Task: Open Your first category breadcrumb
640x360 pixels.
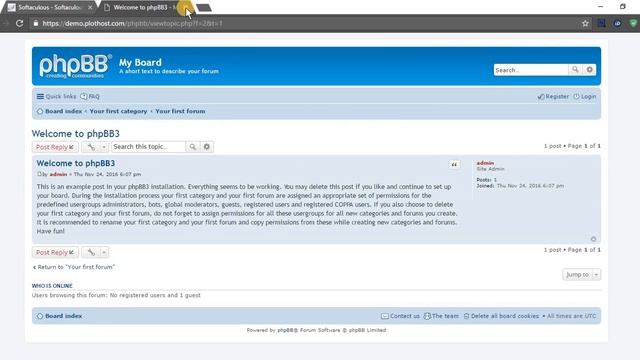Action: coord(118,111)
